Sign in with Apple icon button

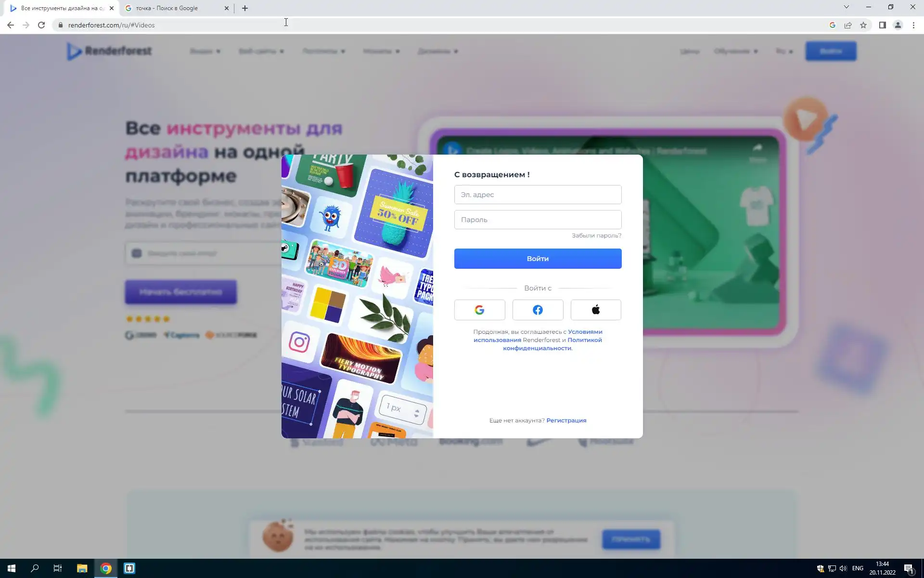[596, 310]
